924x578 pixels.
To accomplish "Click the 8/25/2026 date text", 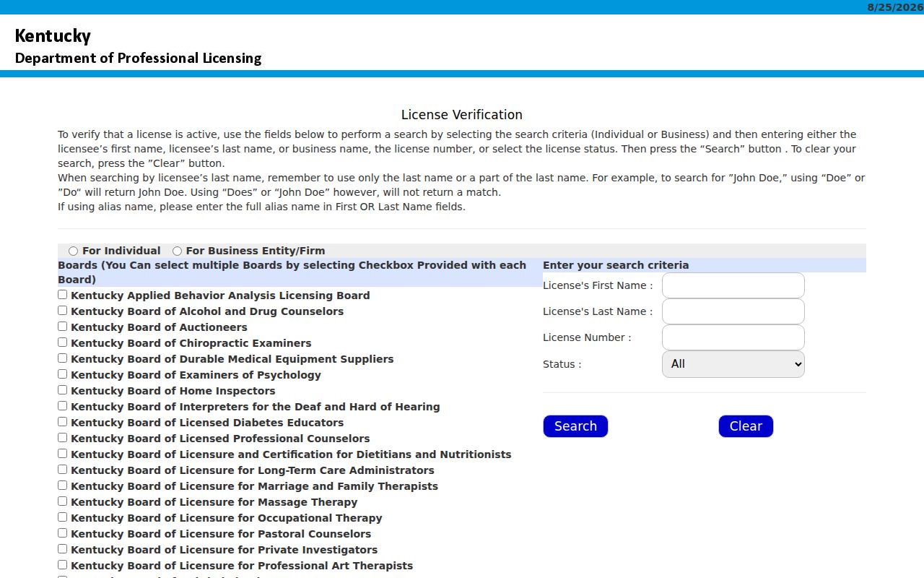I will [895, 7].
